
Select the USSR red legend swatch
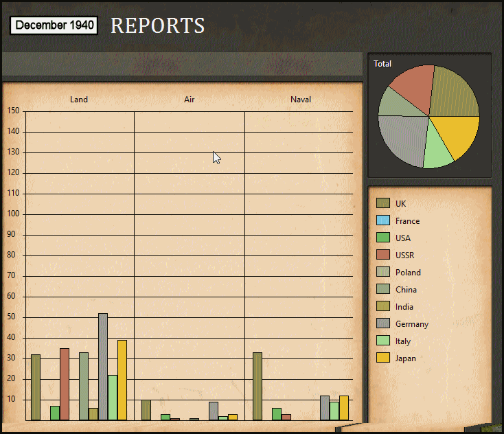[382, 255]
